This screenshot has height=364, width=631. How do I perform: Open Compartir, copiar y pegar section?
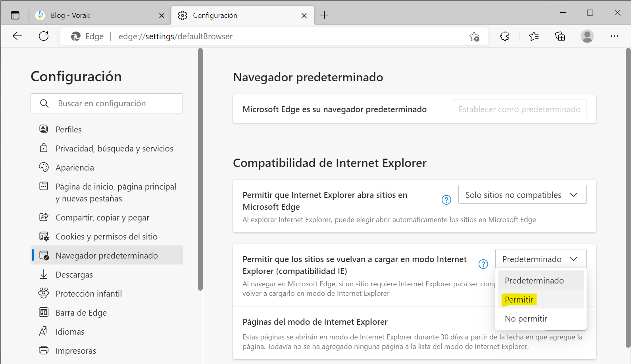pyautogui.click(x=107, y=217)
